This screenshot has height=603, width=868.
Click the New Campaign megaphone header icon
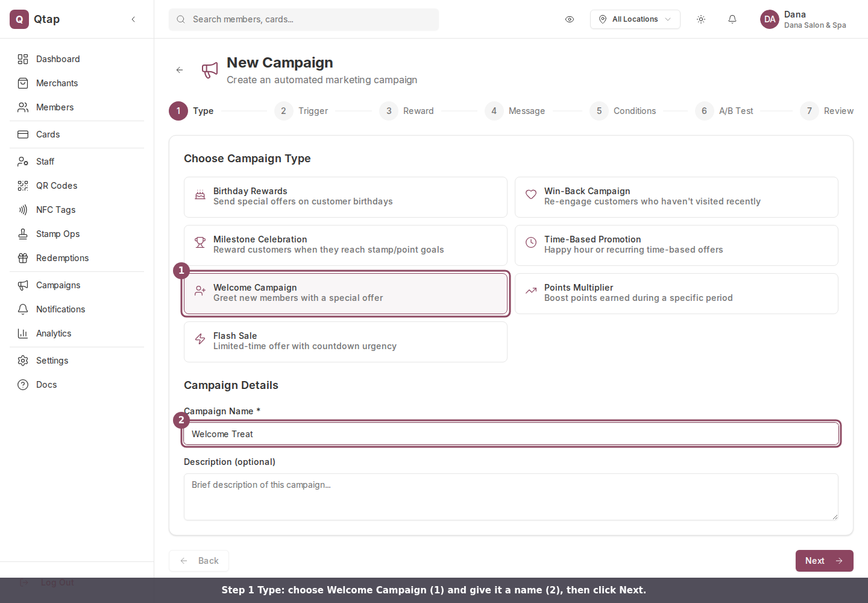[210, 70]
